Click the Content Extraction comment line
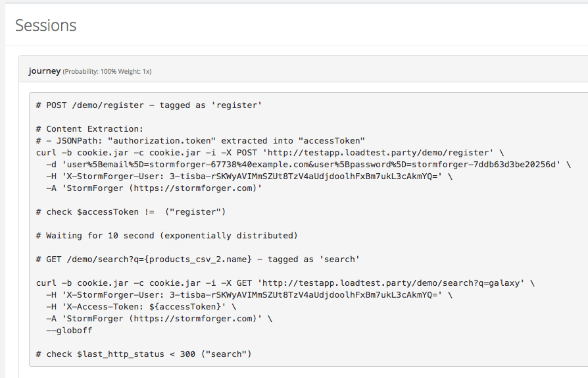 click(x=89, y=129)
